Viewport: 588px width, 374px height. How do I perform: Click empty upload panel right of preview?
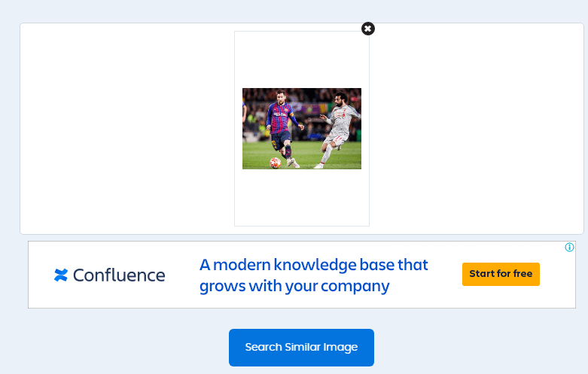tap(477, 129)
